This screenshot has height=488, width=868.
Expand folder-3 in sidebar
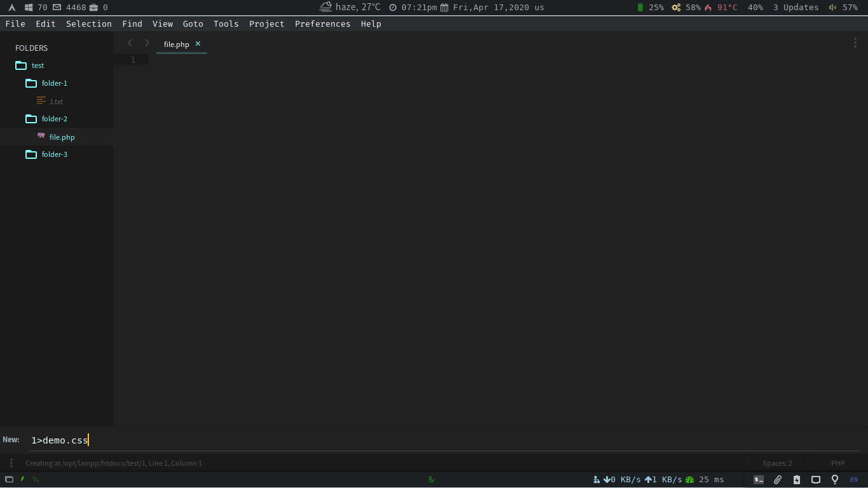pos(31,154)
